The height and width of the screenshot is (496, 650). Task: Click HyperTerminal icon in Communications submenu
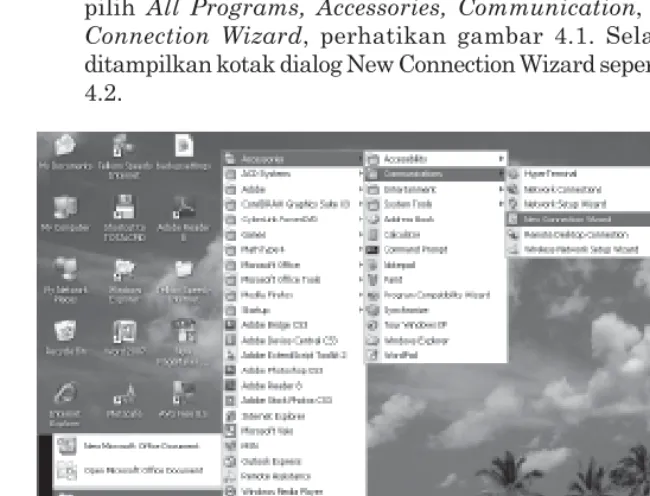[x=514, y=174]
